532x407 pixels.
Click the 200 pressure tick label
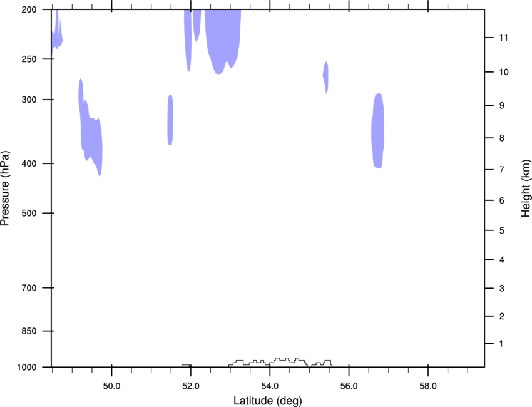click(x=29, y=9)
